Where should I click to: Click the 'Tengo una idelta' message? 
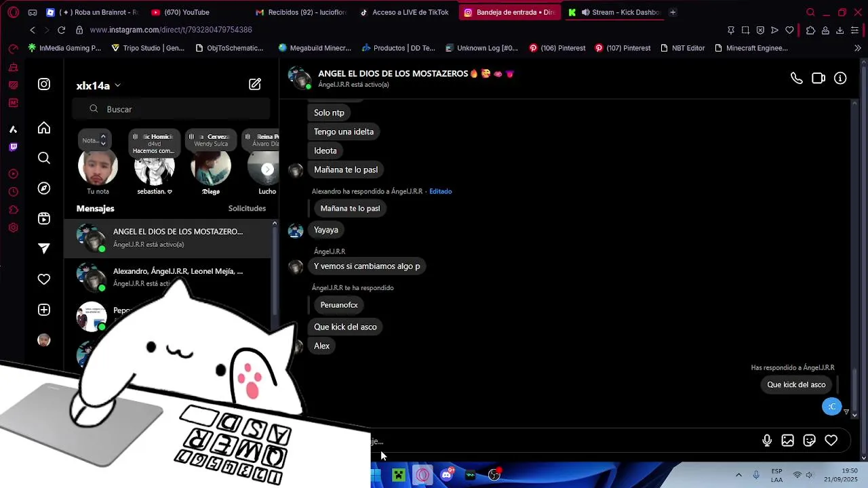coord(344,131)
